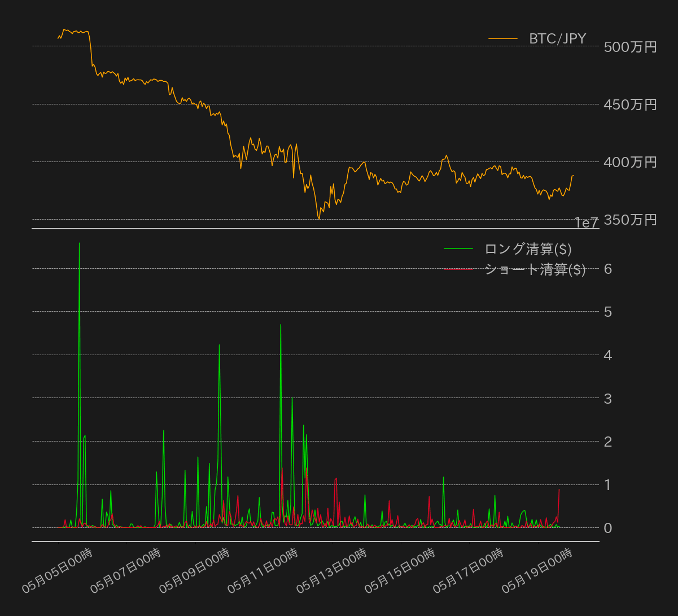Click the 450万円 price axis label
This screenshot has height=616, width=678.
(x=630, y=104)
